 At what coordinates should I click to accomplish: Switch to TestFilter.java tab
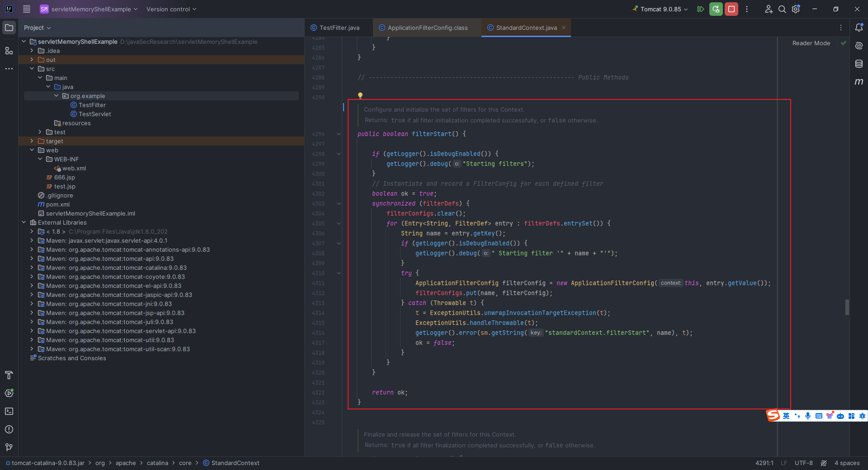click(335, 28)
